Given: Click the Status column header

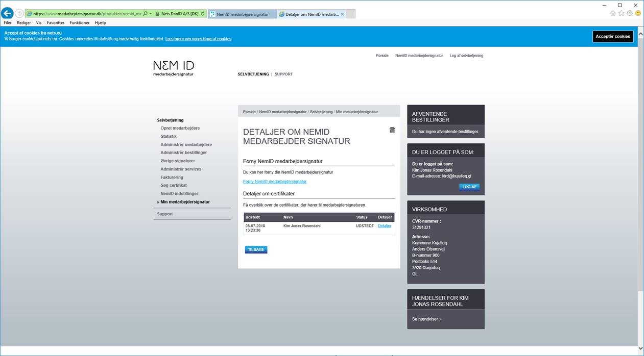Looking at the screenshot, I should [x=362, y=218].
